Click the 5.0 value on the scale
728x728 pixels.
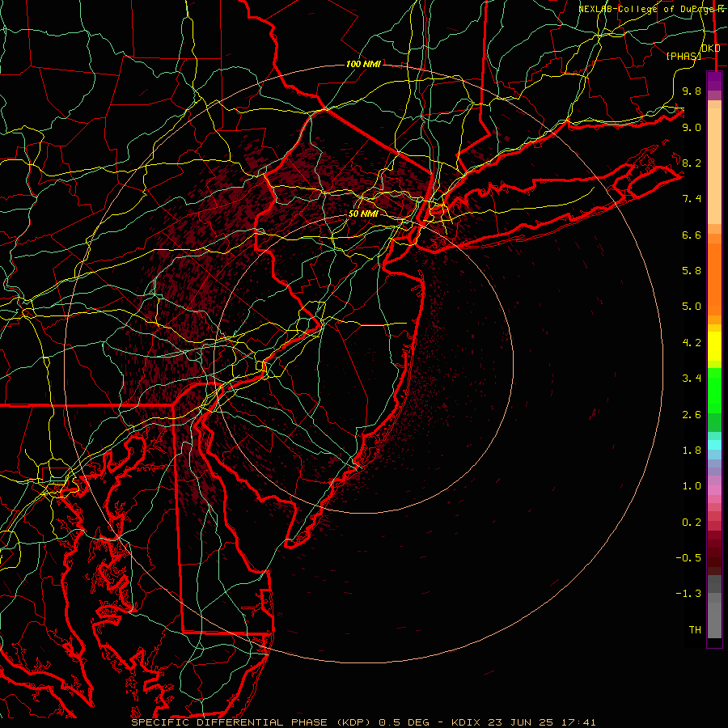pyautogui.click(x=692, y=307)
